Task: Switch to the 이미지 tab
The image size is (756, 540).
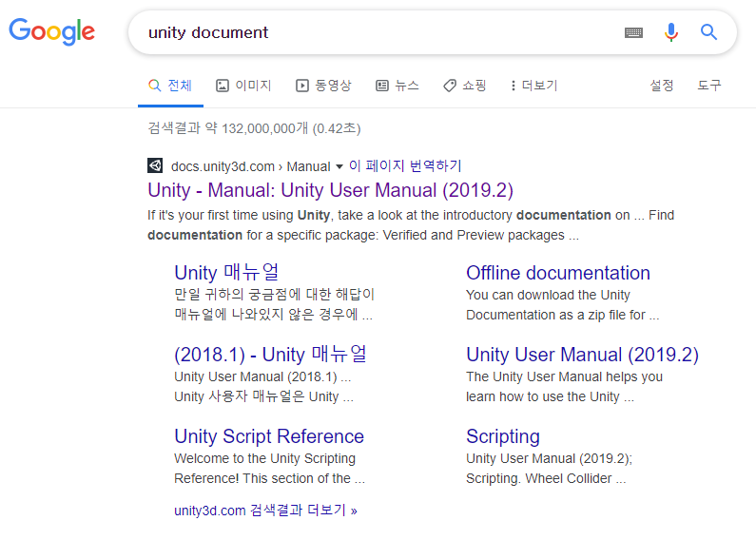Action: (x=243, y=86)
